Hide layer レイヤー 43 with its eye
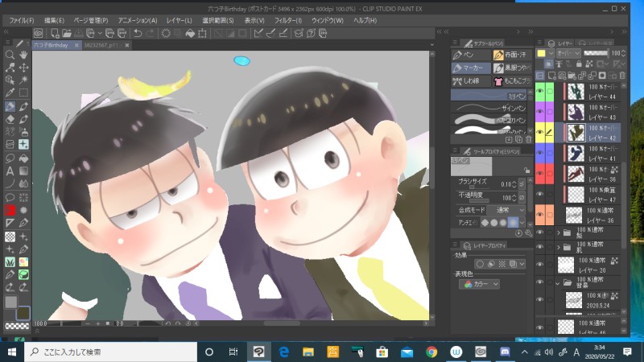The height and width of the screenshot is (362, 644). pyautogui.click(x=539, y=112)
